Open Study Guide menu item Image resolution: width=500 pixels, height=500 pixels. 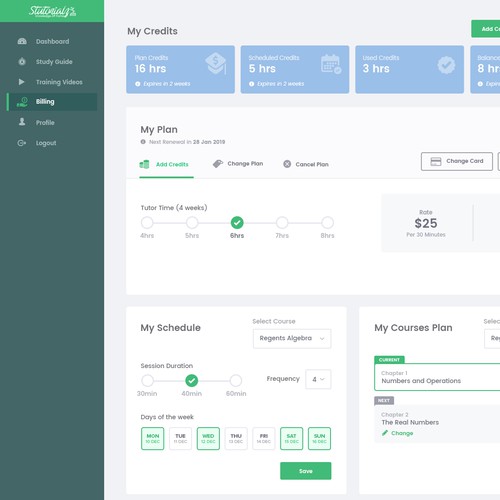tap(54, 62)
